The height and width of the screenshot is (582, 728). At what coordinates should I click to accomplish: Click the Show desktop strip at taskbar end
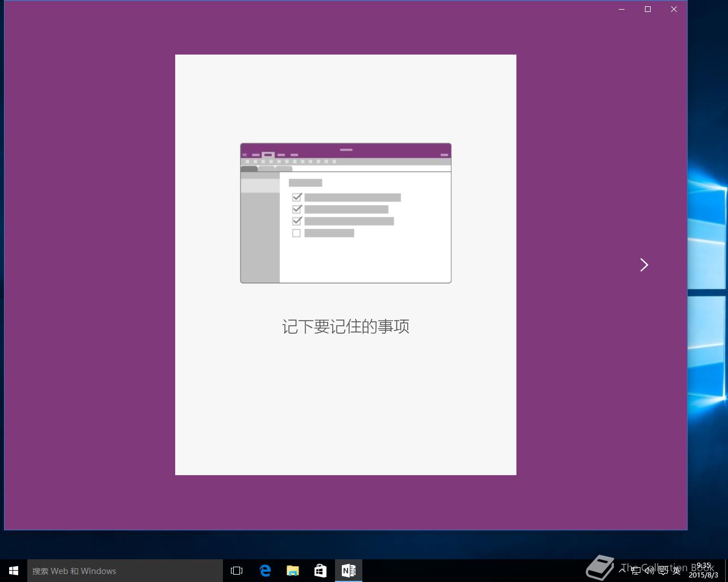(x=726, y=571)
